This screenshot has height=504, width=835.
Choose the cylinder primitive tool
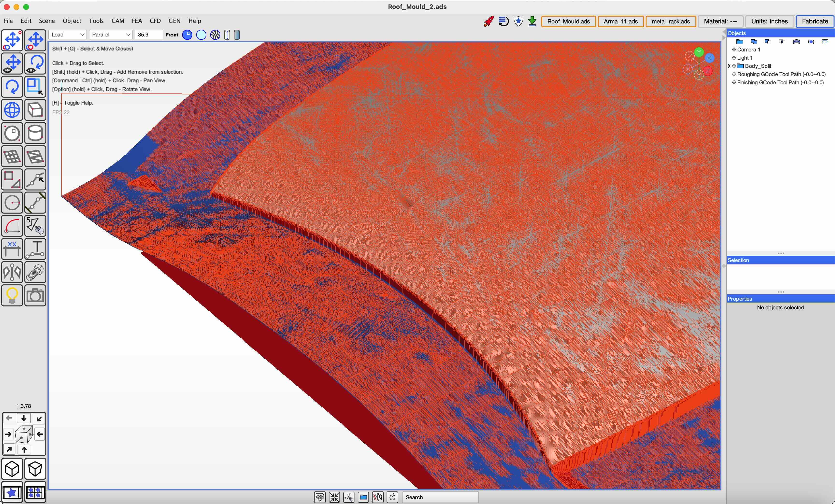click(x=35, y=133)
